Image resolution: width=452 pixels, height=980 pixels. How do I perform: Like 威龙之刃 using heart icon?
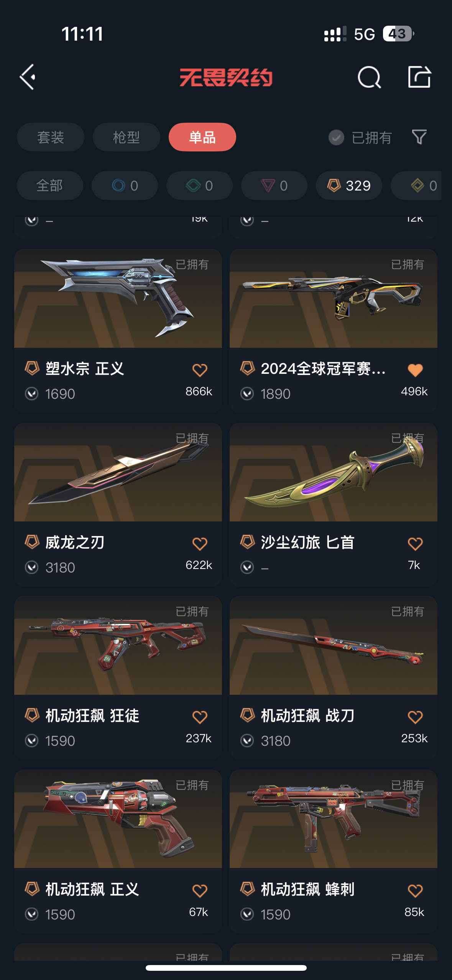click(x=200, y=544)
